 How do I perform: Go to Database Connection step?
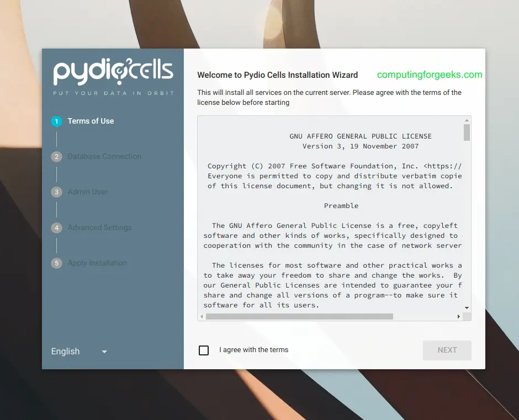(104, 156)
